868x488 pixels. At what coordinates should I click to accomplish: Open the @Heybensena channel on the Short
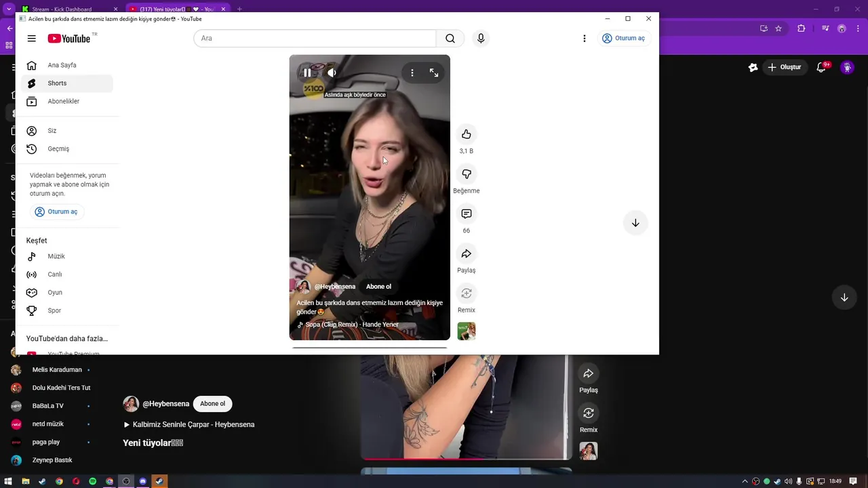(334, 287)
